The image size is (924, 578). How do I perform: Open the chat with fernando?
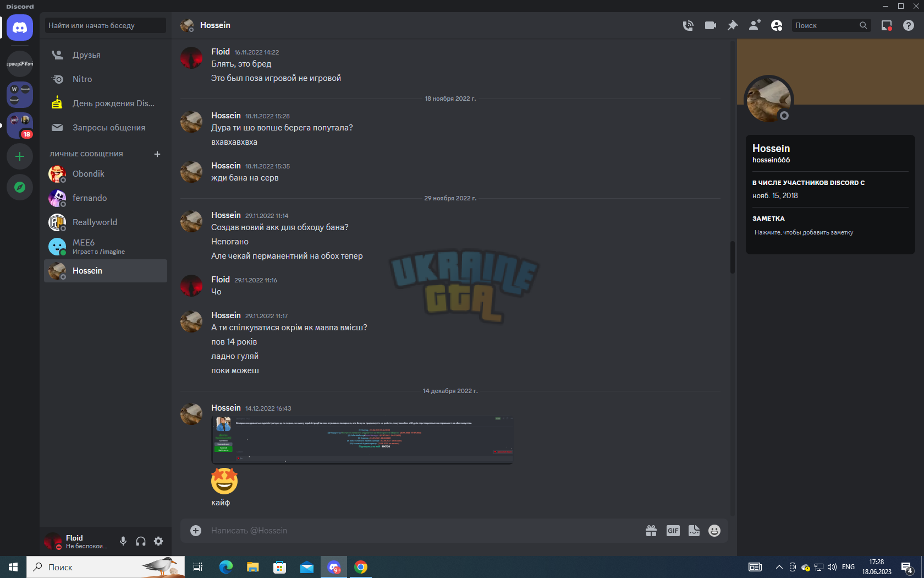106,198
